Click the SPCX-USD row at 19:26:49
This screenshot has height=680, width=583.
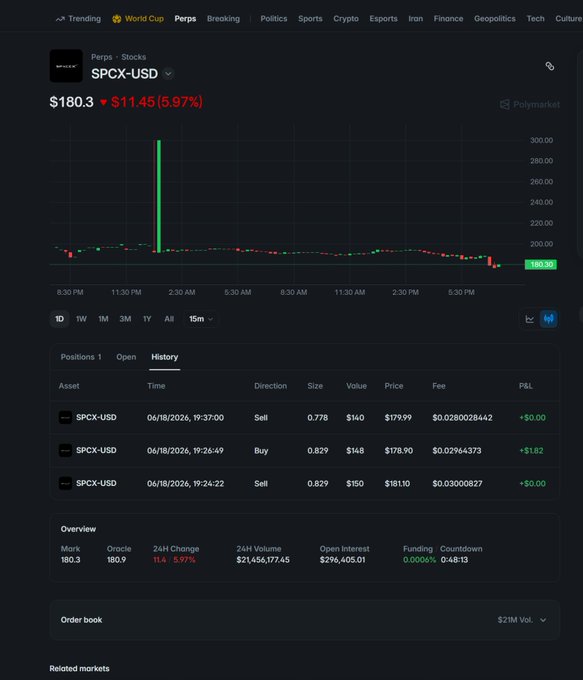click(305, 450)
